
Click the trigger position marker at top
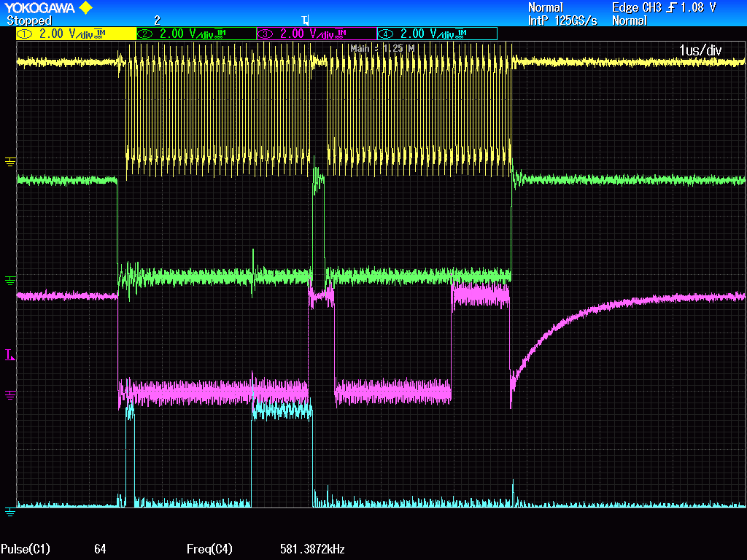pyautogui.click(x=306, y=20)
